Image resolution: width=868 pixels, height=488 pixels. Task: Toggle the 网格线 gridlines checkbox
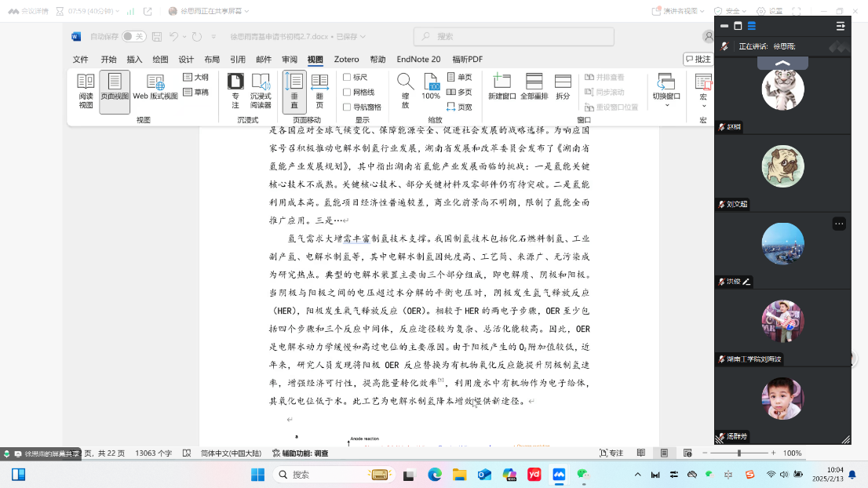[x=347, y=92]
